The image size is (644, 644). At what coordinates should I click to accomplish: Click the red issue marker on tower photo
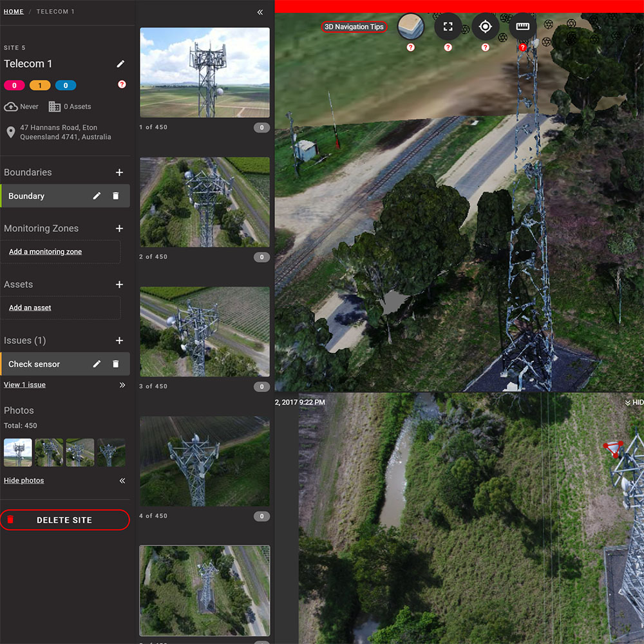pos(614,449)
